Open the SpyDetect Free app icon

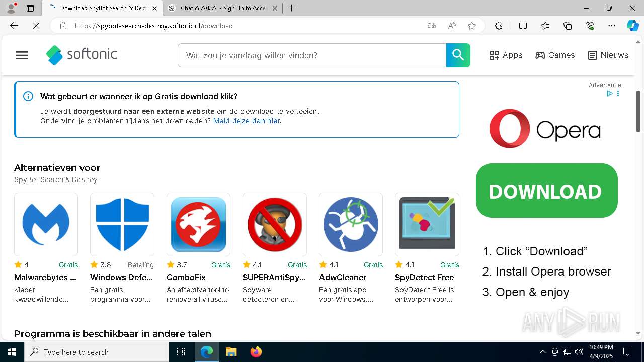pos(427,224)
